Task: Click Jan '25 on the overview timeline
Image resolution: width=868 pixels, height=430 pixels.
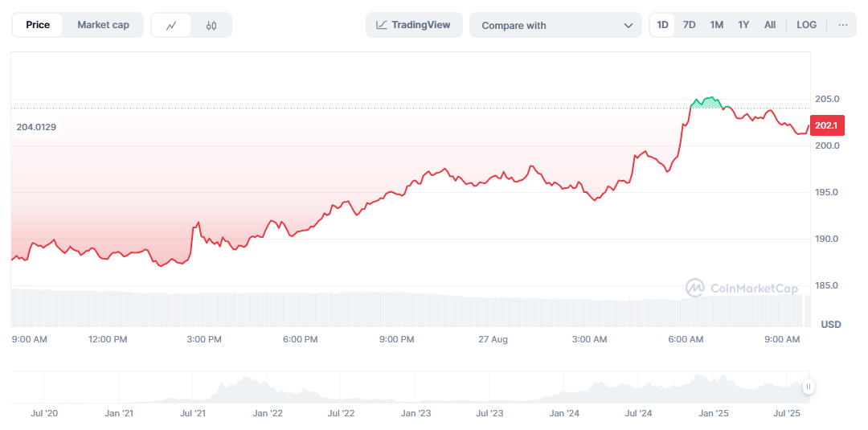Action: 713,413
